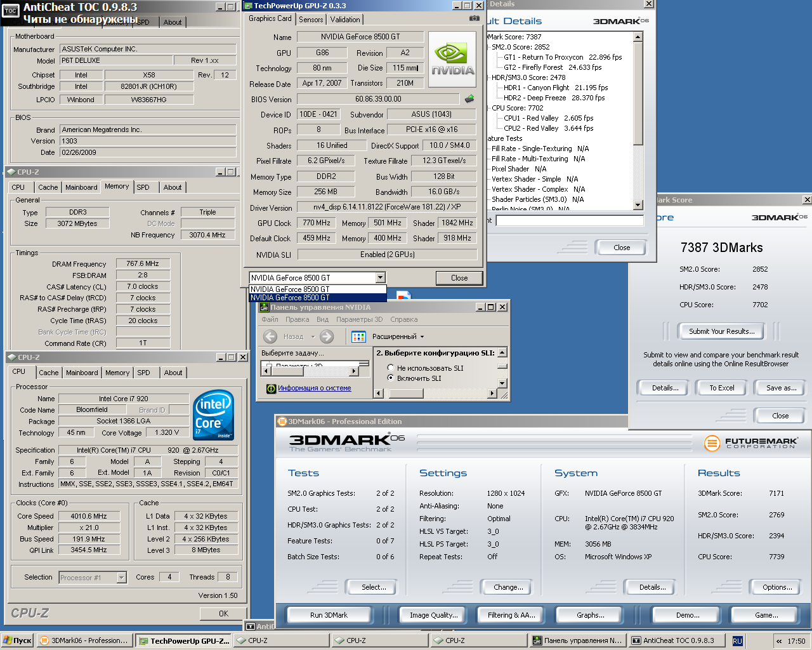The image size is (812, 650).
Task: Click the horizontal scroll thumb below the SLI options
Action: click(406, 394)
